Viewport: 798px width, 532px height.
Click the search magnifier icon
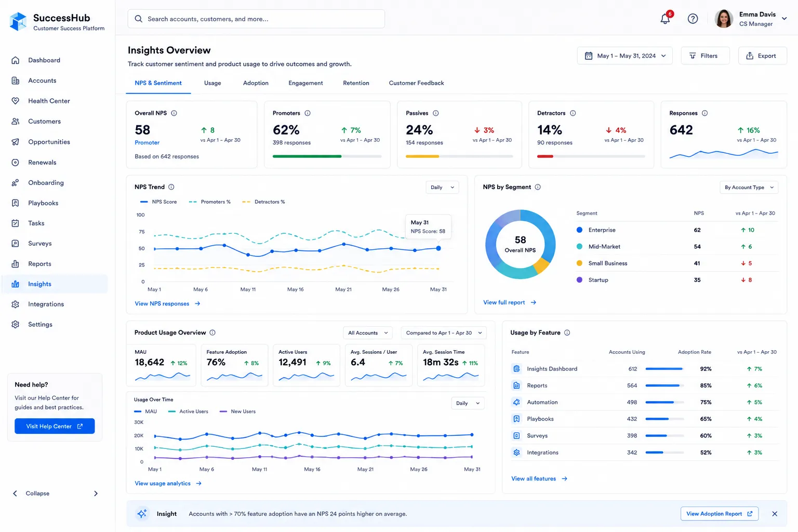click(139, 19)
